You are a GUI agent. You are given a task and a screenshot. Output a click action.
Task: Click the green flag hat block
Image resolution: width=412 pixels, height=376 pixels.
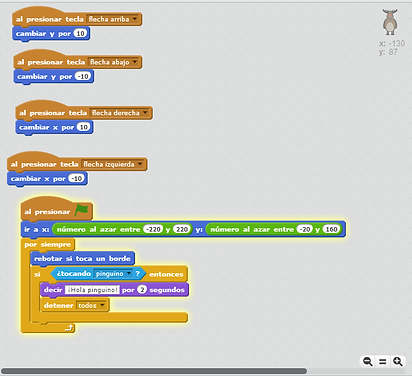pyautogui.click(x=57, y=210)
